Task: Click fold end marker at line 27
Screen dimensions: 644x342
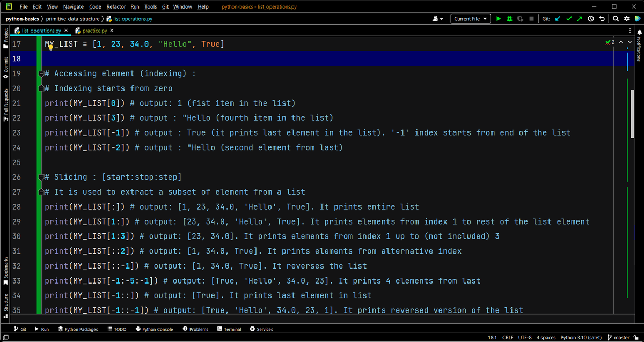Action: point(41,191)
